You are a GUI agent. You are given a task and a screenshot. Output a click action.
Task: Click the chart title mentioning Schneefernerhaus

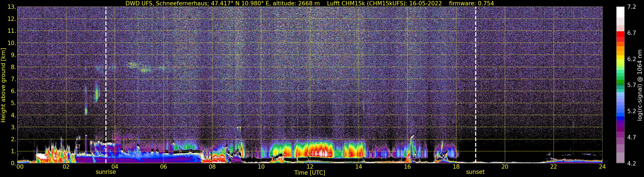309,3
